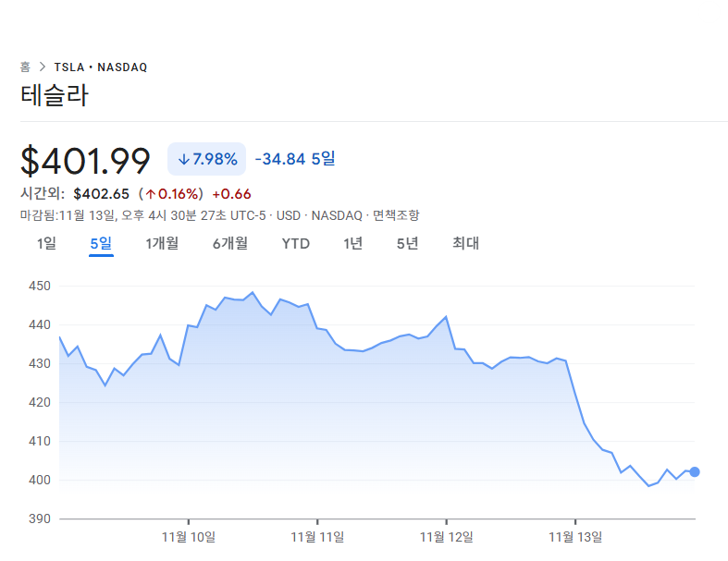Show the 1개월 chart range

pos(162,244)
